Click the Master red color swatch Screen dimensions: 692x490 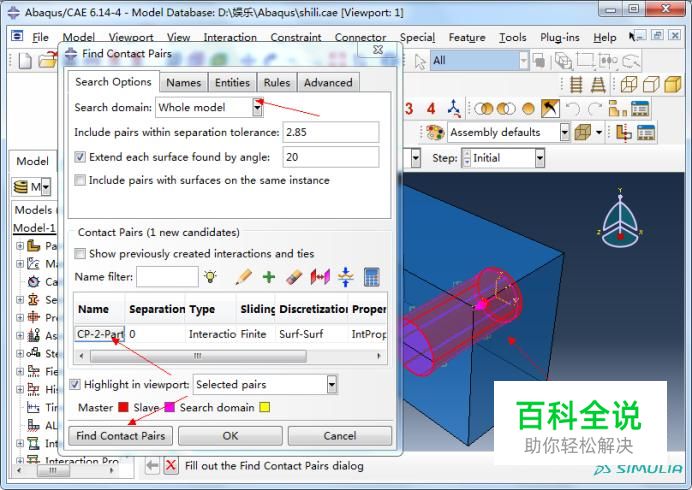(x=124, y=407)
